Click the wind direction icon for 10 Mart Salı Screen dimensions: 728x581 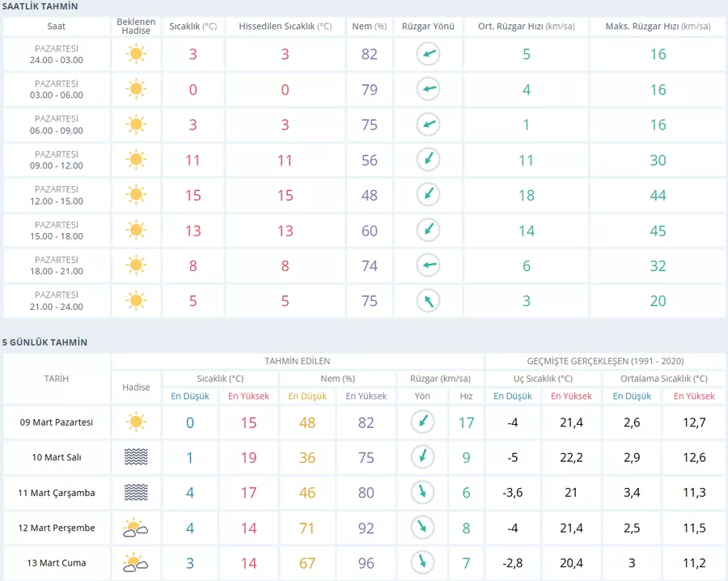tap(422, 457)
